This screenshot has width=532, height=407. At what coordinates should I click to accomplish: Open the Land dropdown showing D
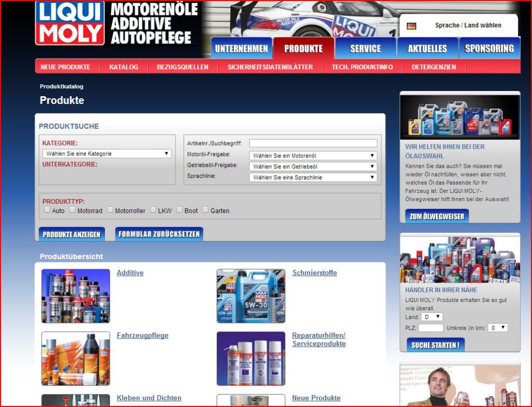click(432, 317)
